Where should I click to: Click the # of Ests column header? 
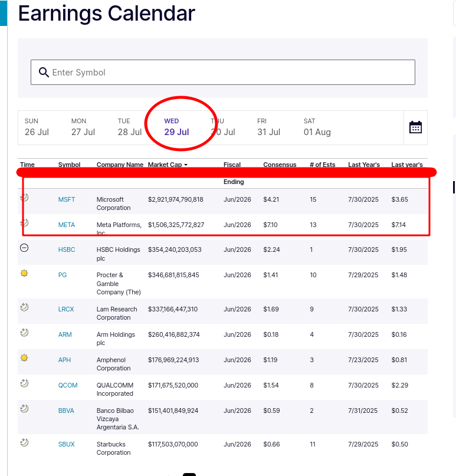[x=323, y=165]
